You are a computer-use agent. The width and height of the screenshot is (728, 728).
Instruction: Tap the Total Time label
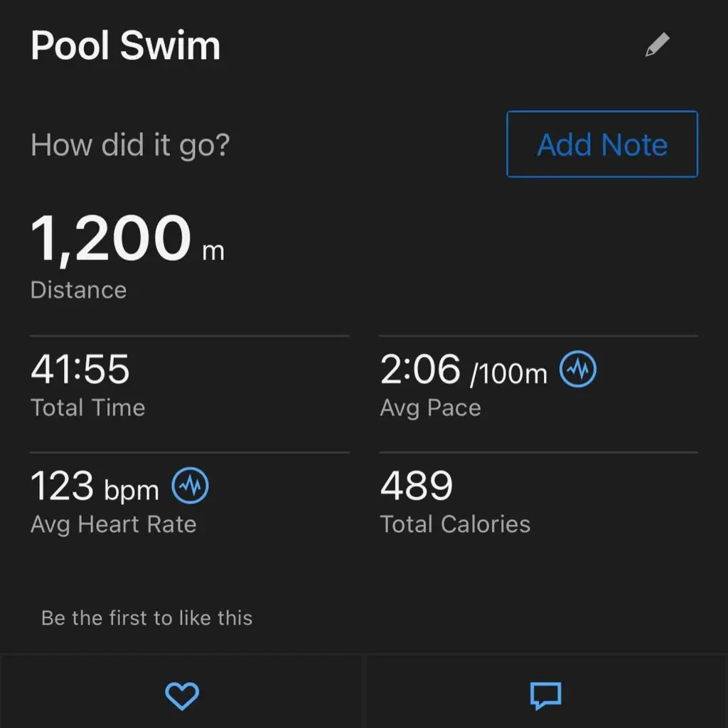pyautogui.click(x=87, y=407)
